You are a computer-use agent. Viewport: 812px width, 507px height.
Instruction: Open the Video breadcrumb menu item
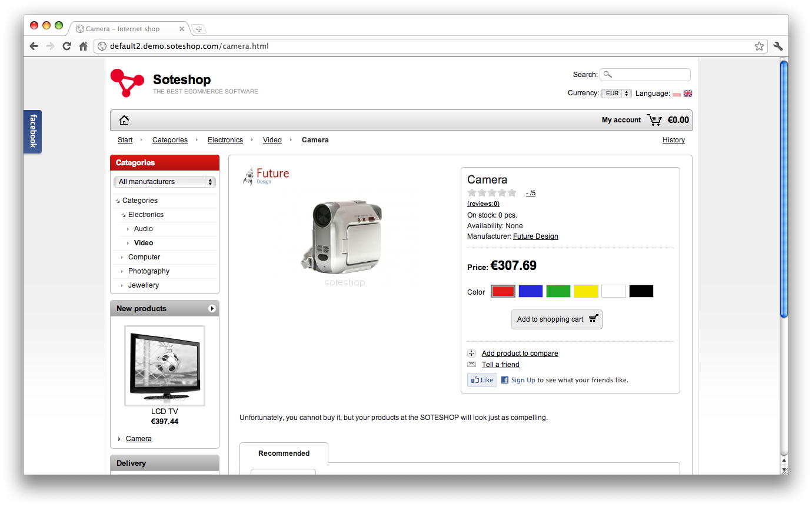[272, 139]
